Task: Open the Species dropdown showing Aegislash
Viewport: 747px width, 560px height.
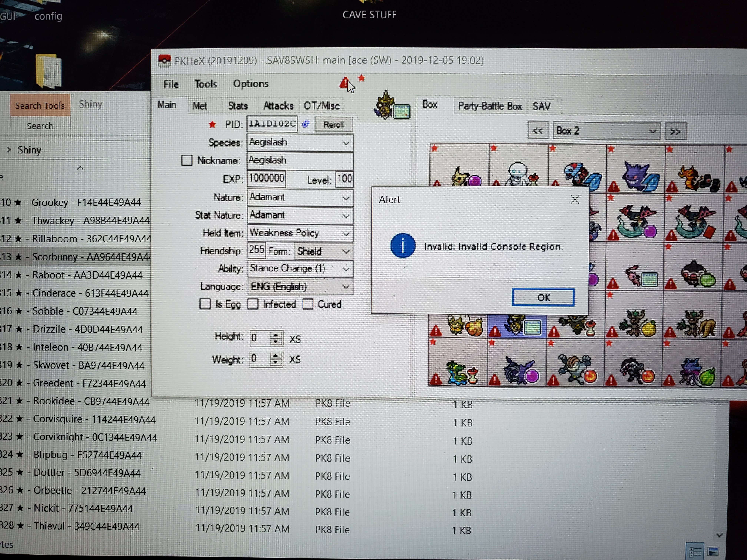Action: (300, 142)
